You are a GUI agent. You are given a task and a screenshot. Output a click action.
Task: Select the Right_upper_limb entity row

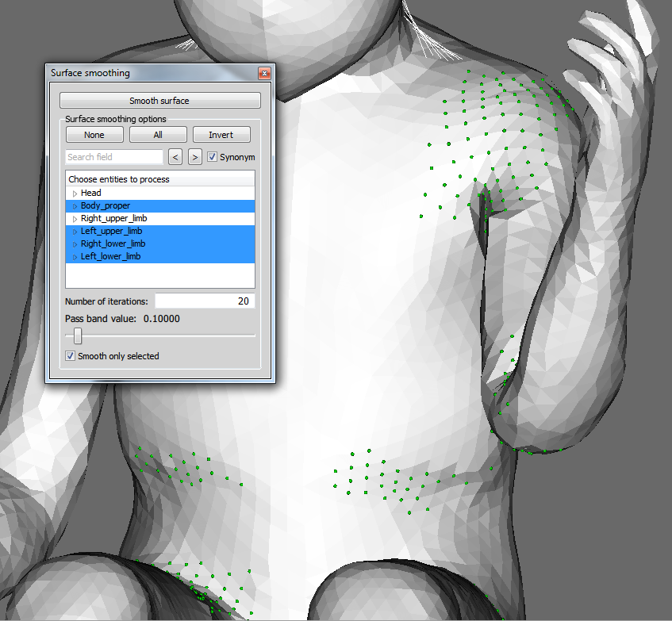click(160, 218)
